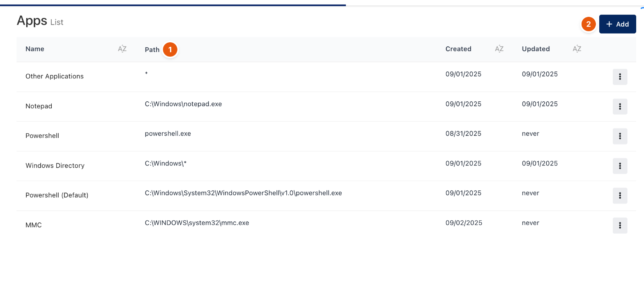
Task: Click the path C:\WINDOWS\system32\mmc.exe
Action: pos(197,223)
